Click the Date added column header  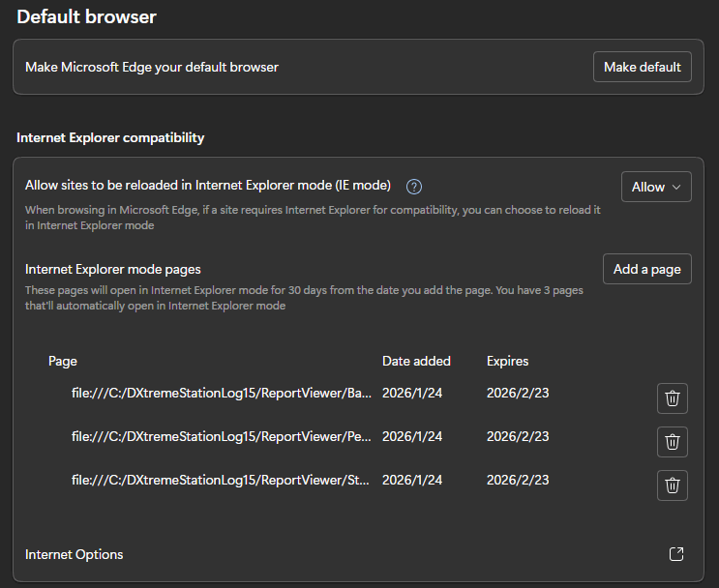416,361
